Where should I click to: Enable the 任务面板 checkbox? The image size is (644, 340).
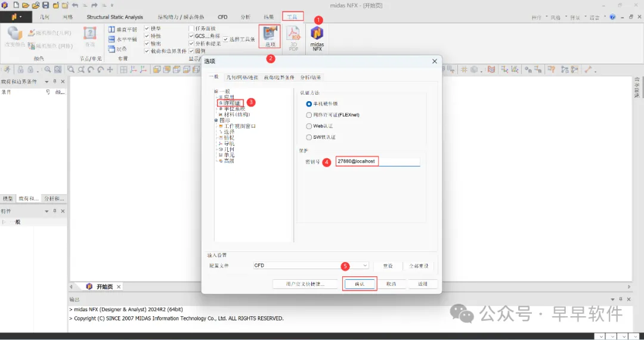191,29
